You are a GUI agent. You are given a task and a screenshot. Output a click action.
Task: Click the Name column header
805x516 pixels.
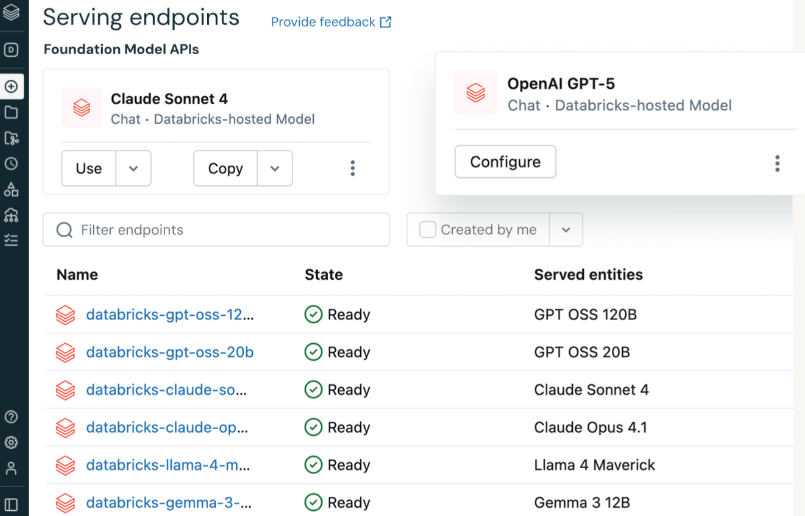click(77, 275)
